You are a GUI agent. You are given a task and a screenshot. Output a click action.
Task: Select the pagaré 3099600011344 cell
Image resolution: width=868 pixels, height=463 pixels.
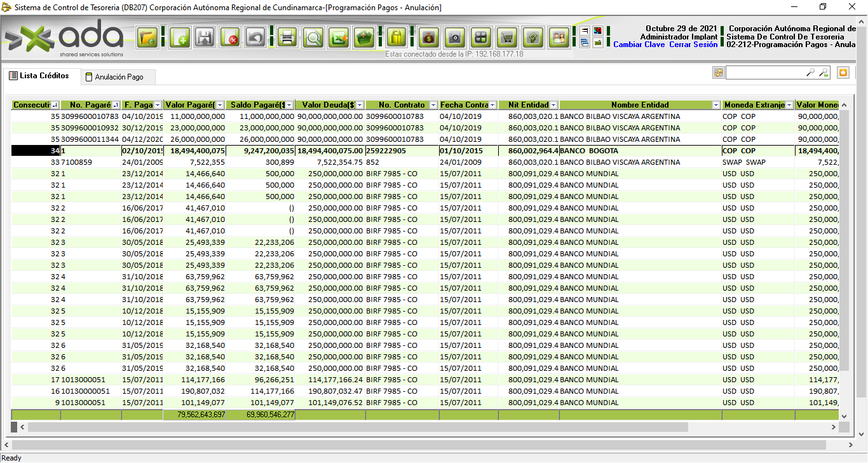click(x=90, y=139)
